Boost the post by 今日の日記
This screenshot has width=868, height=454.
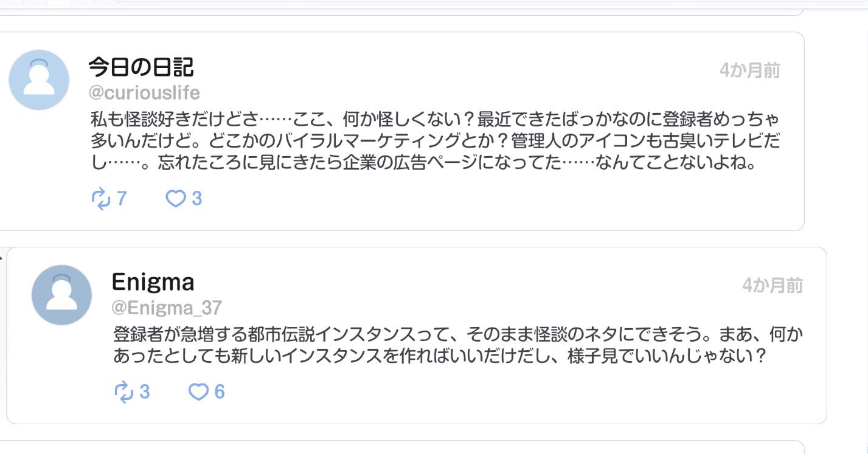click(x=100, y=198)
